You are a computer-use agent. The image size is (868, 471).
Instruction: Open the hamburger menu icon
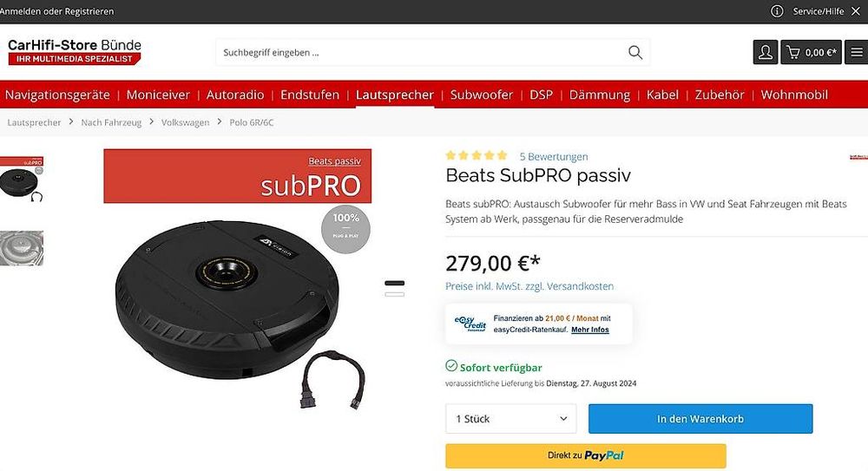pyautogui.click(x=857, y=52)
